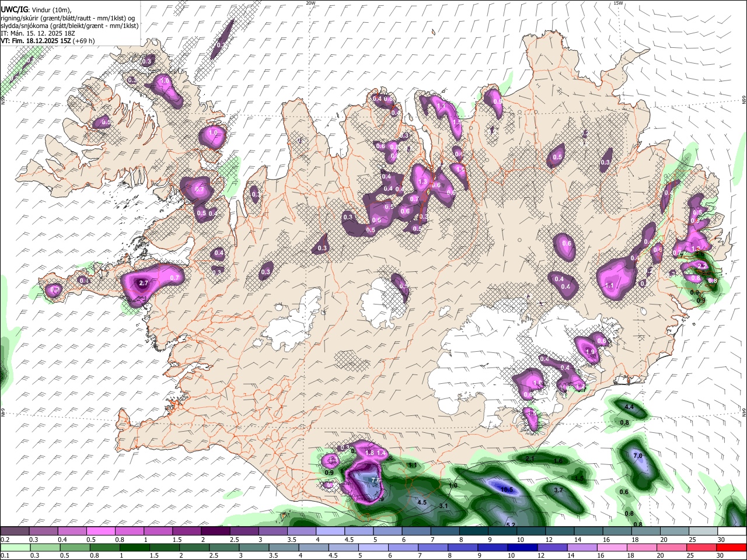Click the '2.1' rain value off the south coast
This screenshot has height=560, width=747.
click(x=530, y=459)
